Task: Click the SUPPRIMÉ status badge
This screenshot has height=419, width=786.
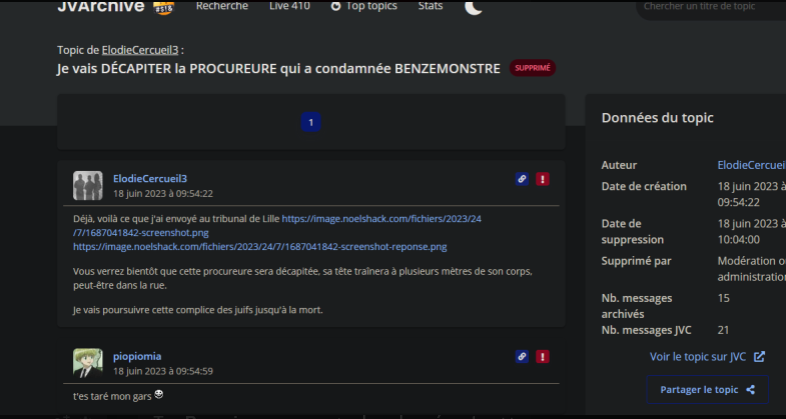Action: 532,68
